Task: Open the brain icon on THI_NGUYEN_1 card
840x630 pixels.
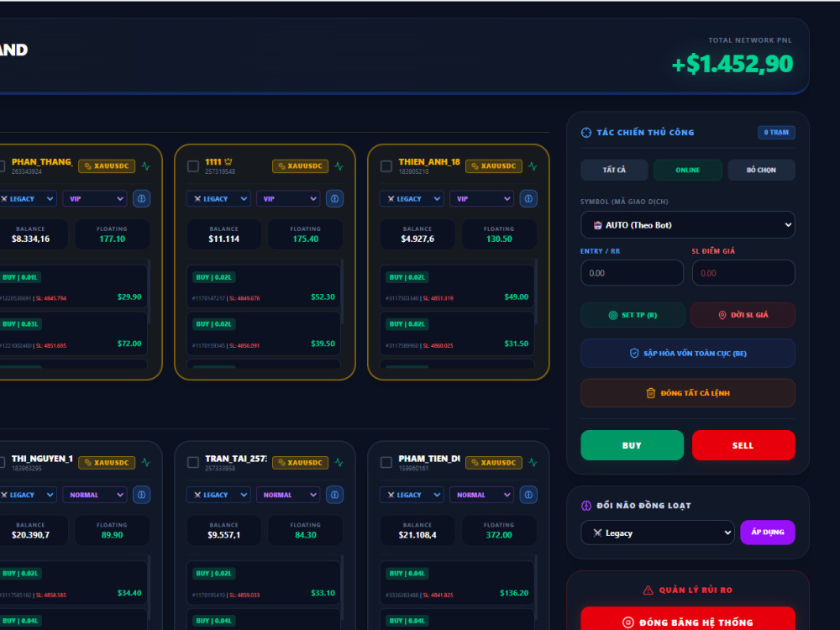Action: (x=141, y=495)
